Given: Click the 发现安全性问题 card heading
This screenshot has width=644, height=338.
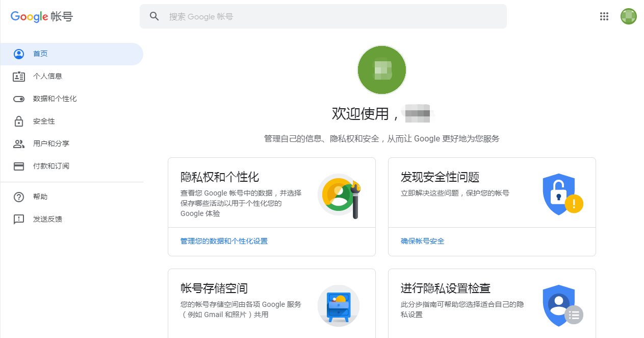Looking at the screenshot, I should pyautogui.click(x=440, y=177).
